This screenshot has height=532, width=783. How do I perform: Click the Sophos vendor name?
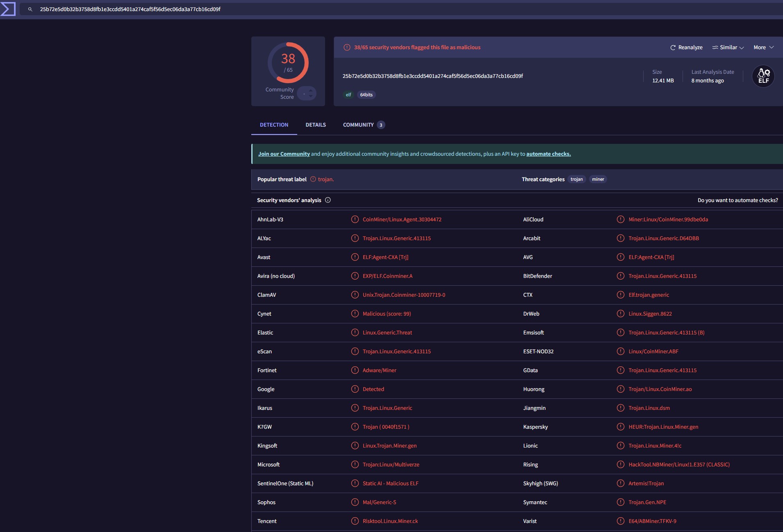pyautogui.click(x=266, y=502)
